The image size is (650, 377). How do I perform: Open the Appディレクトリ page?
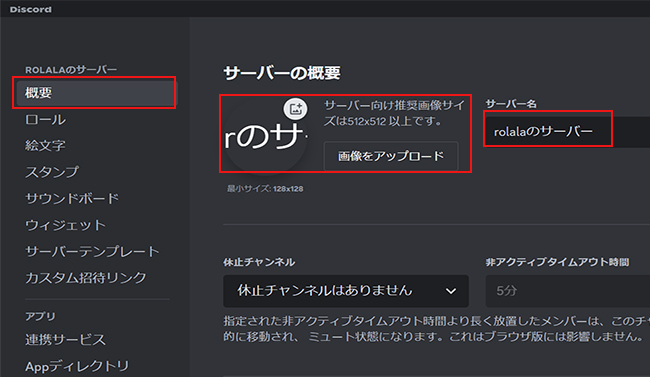(77, 366)
